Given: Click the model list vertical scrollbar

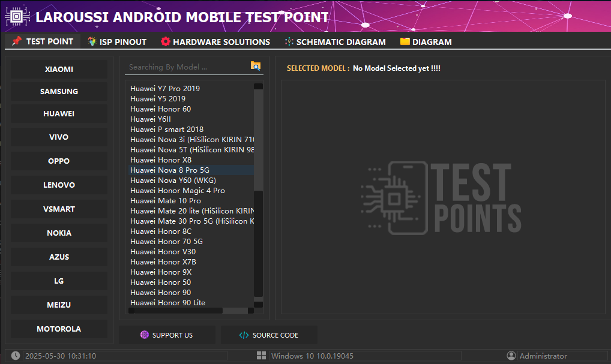Looking at the screenshot, I should pyautogui.click(x=258, y=240).
